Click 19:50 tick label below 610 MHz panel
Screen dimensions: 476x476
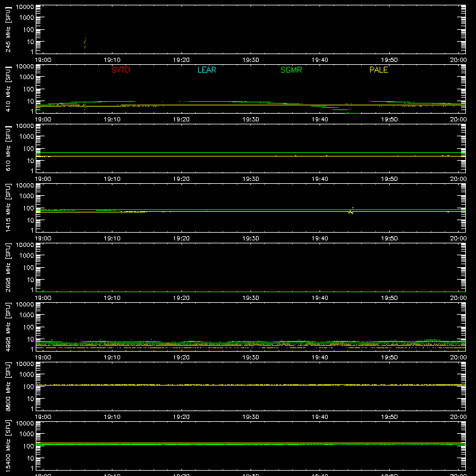[389, 179]
